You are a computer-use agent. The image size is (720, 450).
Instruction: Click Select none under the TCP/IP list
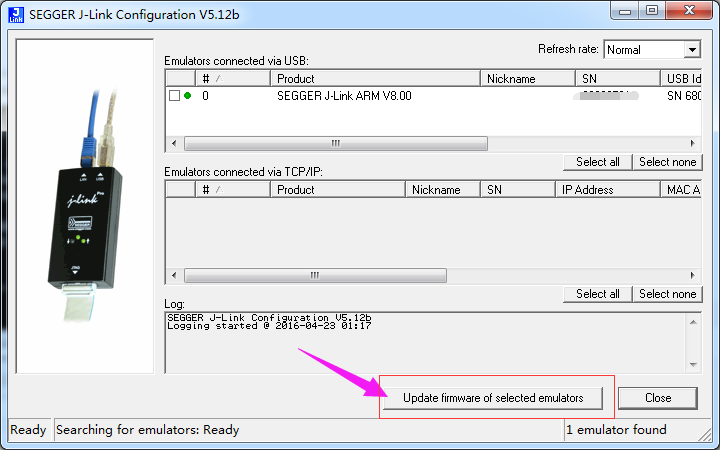tap(668, 294)
